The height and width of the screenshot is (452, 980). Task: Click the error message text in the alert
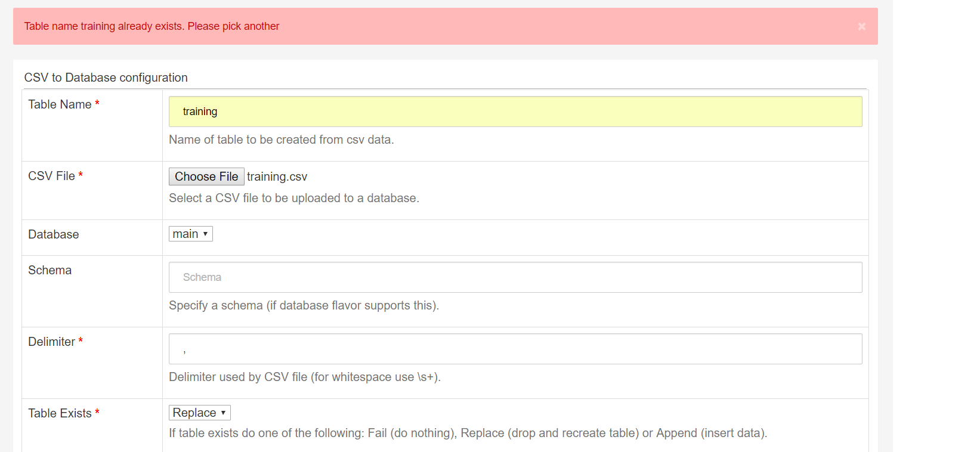pyautogui.click(x=151, y=26)
